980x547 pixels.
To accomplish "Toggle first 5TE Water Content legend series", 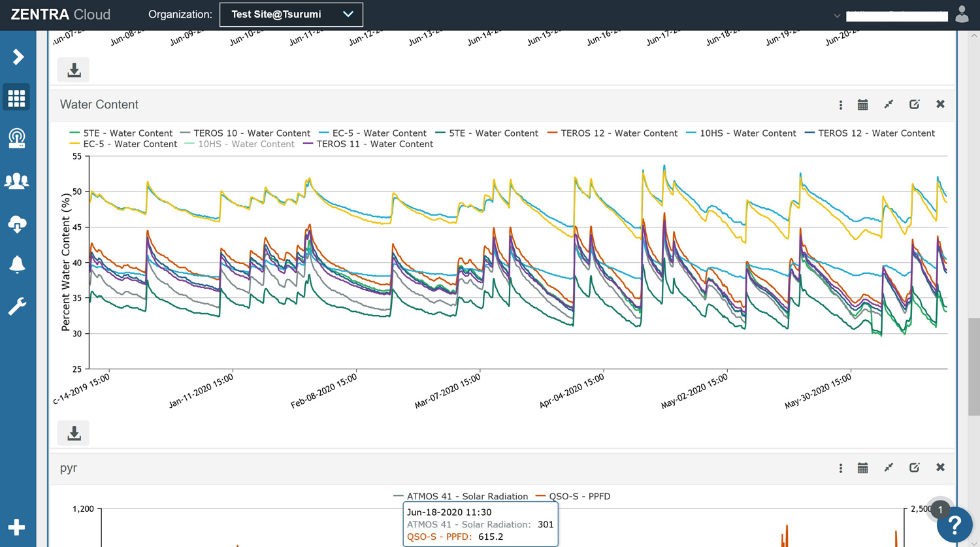I will click(121, 133).
